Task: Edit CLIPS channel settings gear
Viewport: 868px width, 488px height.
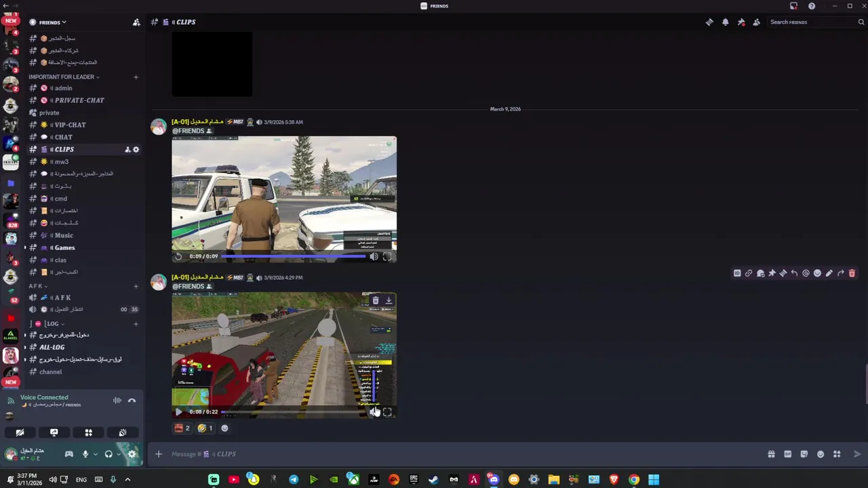Action: coord(136,149)
